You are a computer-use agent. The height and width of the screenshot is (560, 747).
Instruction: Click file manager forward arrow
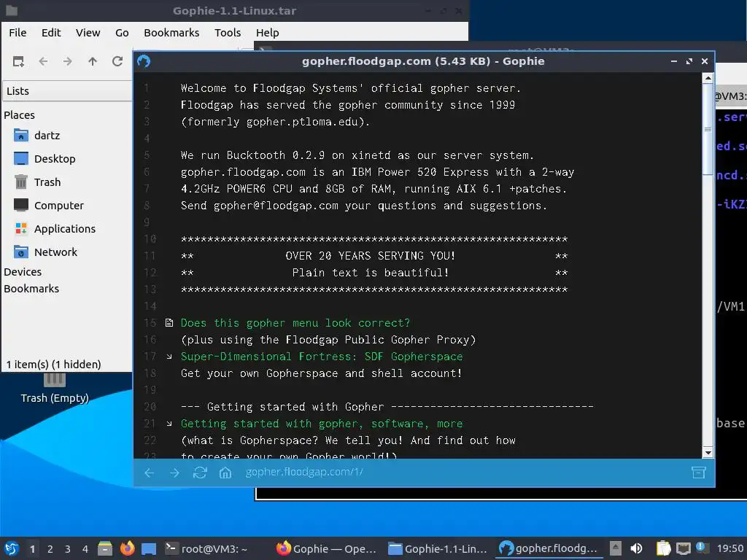pyautogui.click(x=68, y=61)
